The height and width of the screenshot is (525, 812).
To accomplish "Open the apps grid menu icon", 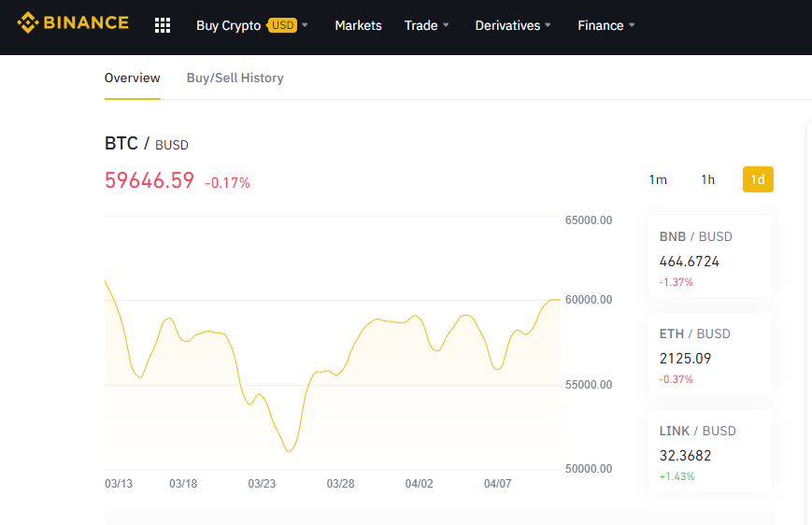I will tap(163, 25).
